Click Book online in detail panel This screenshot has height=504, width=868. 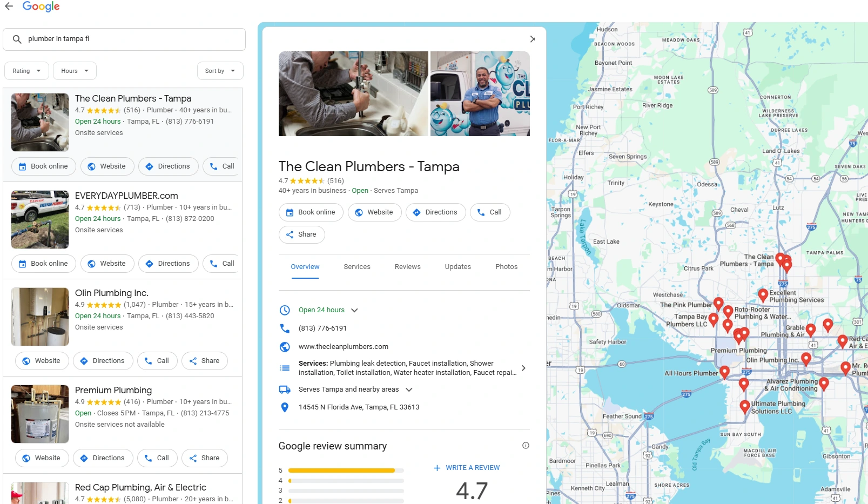(x=311, y=212)
